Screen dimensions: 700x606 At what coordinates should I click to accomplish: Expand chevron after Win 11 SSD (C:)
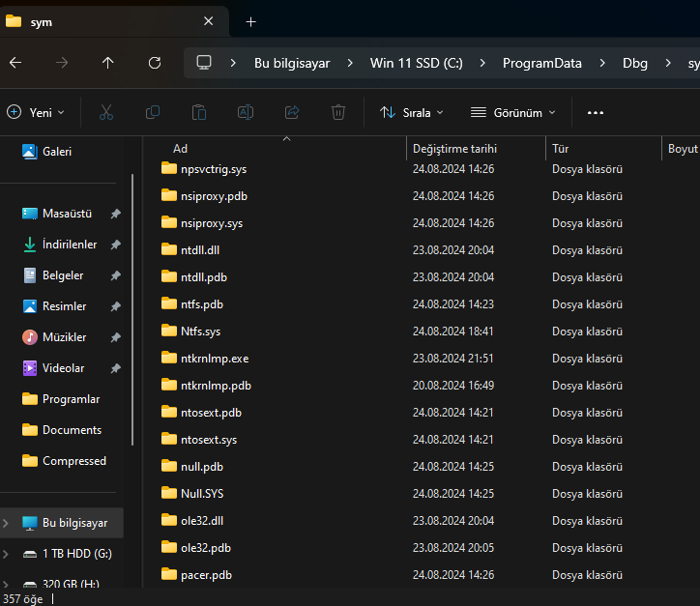pyautogui.click(x=482, y=63)
